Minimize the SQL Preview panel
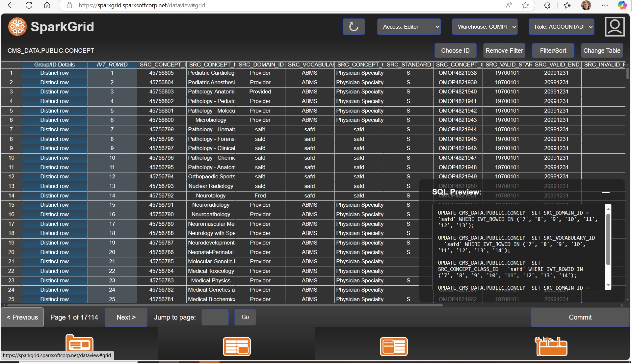 606,192
